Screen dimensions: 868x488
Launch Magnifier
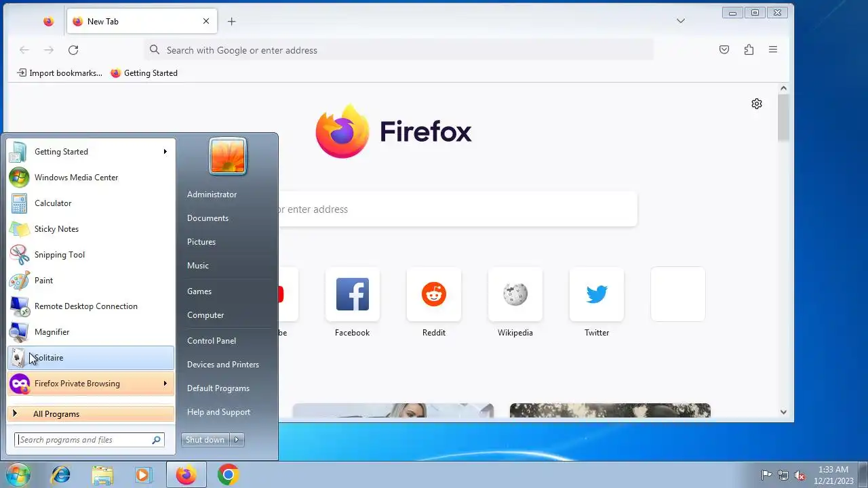tap(91, 332)
